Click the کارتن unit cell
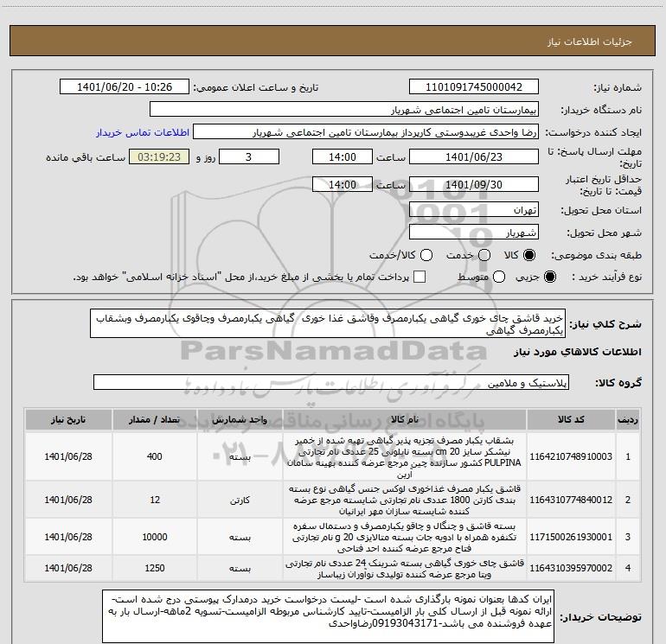Screen dimensions: 666x644 pos(240,501)
